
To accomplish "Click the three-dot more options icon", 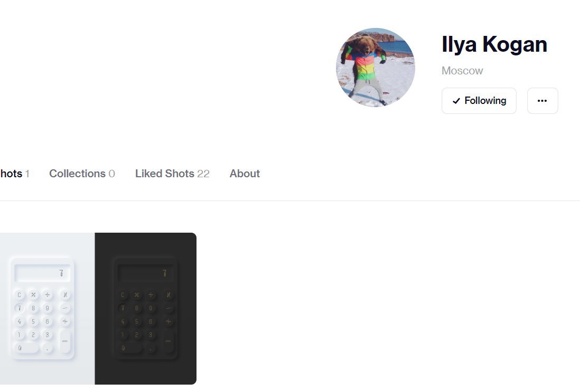I will click(542, 100).
